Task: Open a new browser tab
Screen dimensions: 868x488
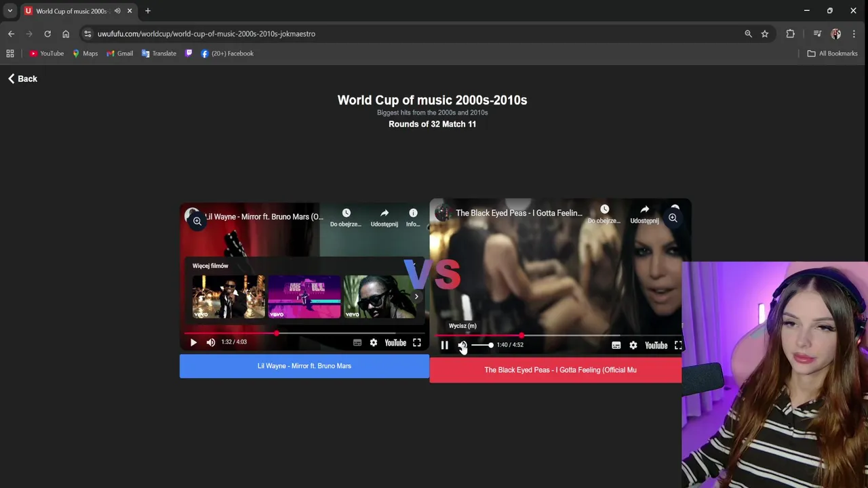Action: (x=148, y=11)
